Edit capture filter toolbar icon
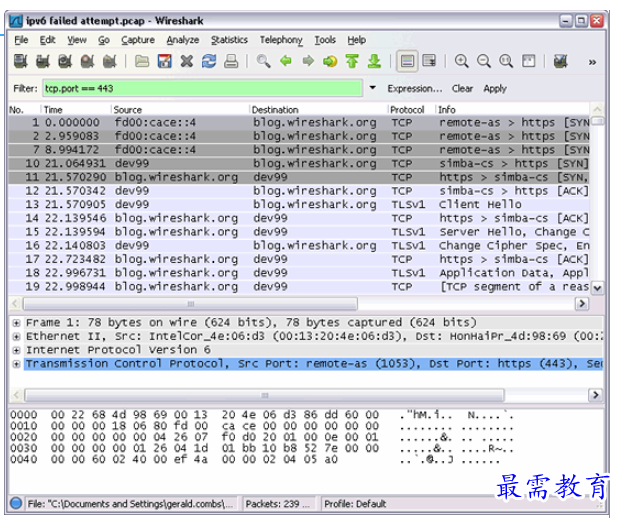Viewport: 618px width, 518px height. point(560,61)
